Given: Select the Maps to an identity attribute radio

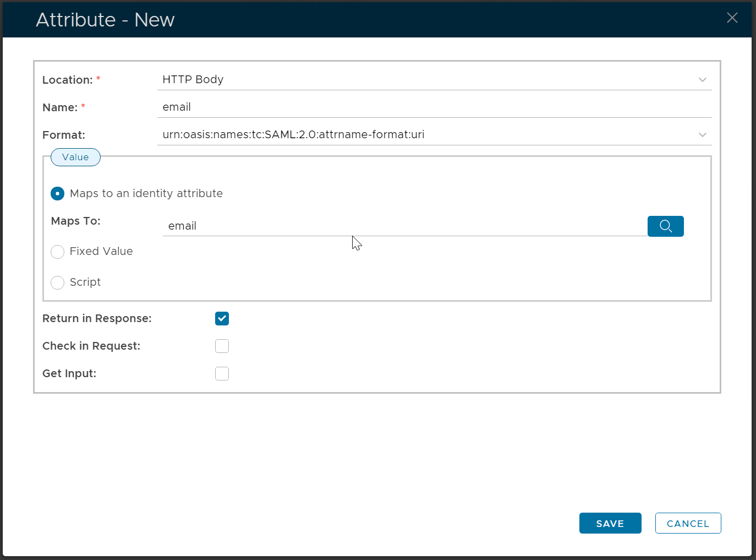Looking at the screenshot, I should [x=57, y=194].
